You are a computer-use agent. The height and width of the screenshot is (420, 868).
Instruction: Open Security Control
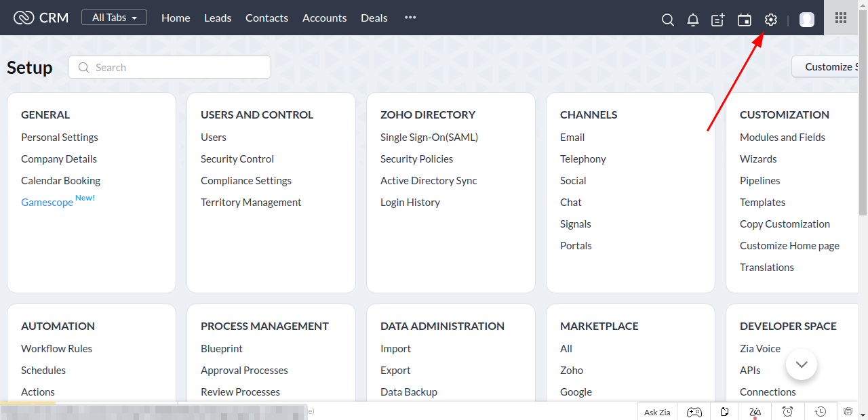[237, 159]
